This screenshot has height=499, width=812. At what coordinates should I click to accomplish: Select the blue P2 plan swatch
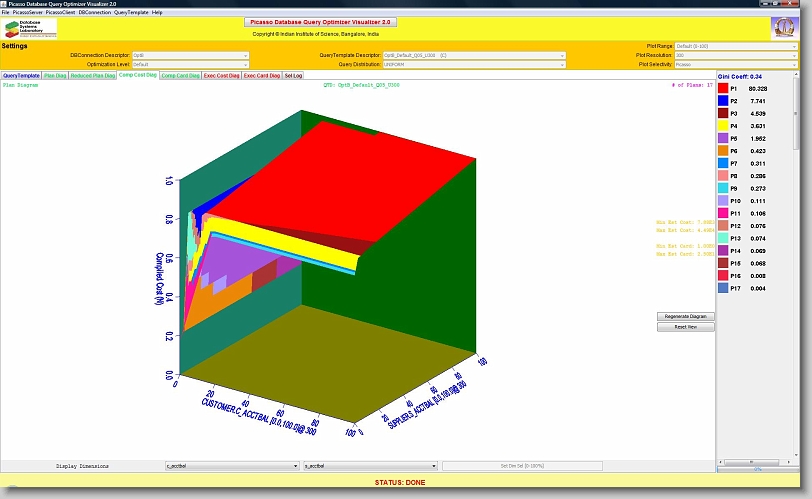(723, 101)
